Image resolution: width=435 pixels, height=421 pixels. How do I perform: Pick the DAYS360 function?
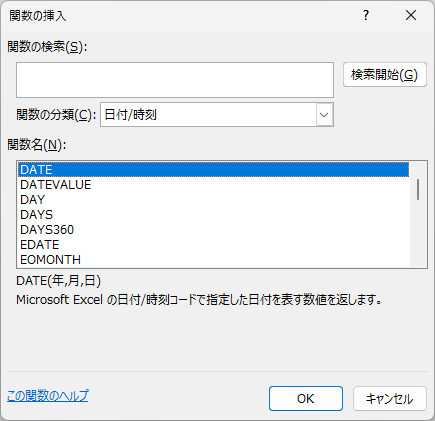click(x=213, y=230)
